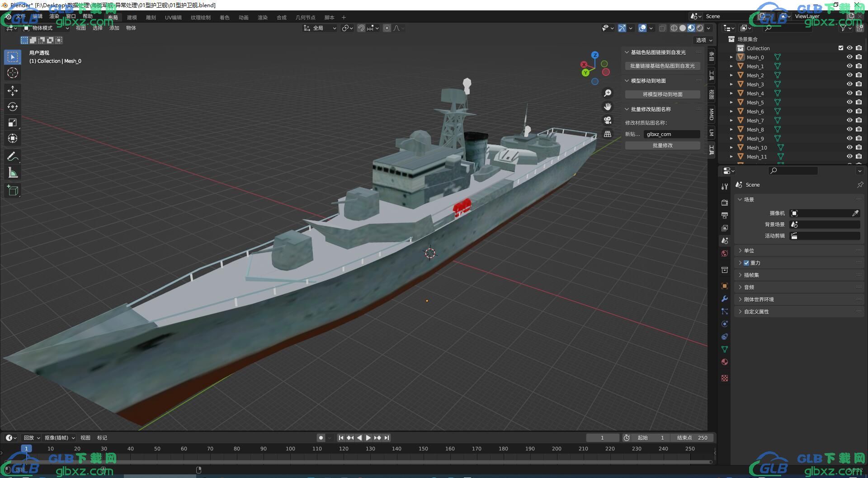Choose the Move tool
The height and width of the screenshot is (478, 868).
click(x=13, y=91)
